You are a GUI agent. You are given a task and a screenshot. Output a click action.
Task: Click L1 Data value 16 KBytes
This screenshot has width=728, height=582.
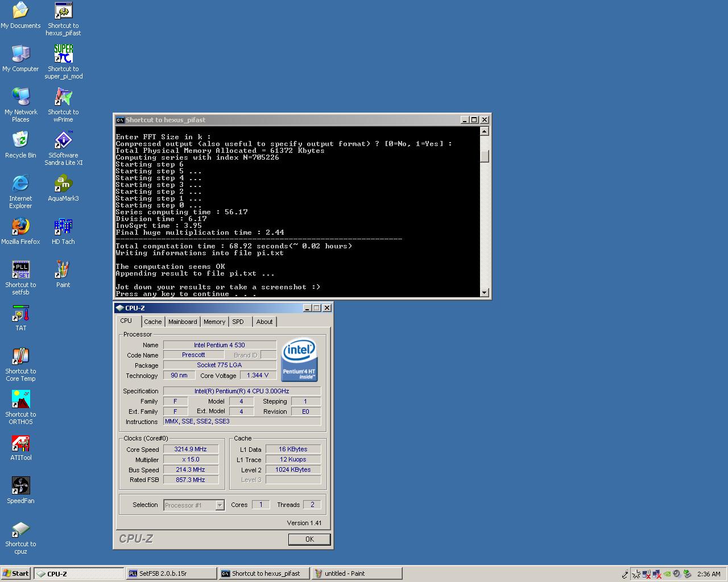(x=293, y=449)
